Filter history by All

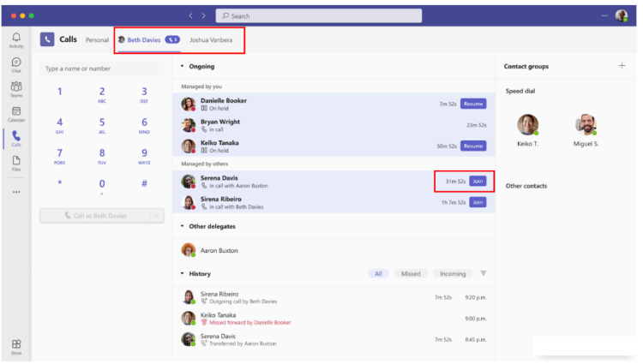[x=378, y=273]
